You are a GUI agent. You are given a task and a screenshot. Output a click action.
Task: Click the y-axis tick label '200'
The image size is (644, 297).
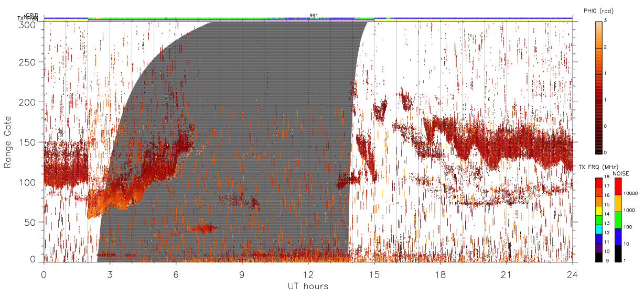click(28, 102)
